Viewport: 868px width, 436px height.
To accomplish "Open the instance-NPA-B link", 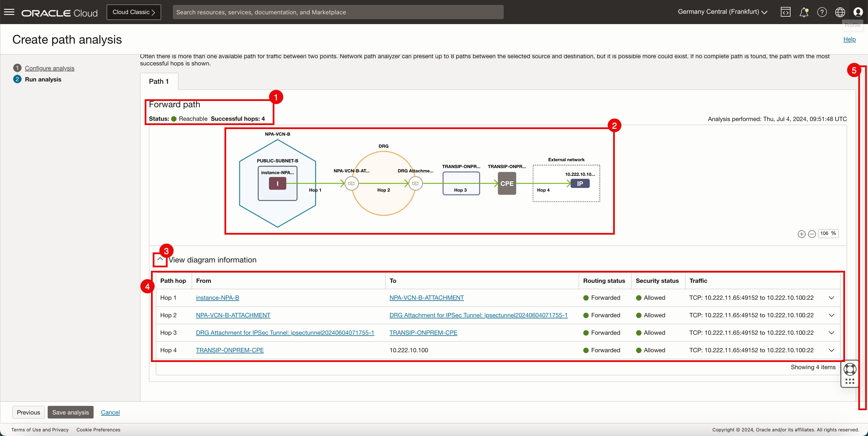I will pos(217,298).
